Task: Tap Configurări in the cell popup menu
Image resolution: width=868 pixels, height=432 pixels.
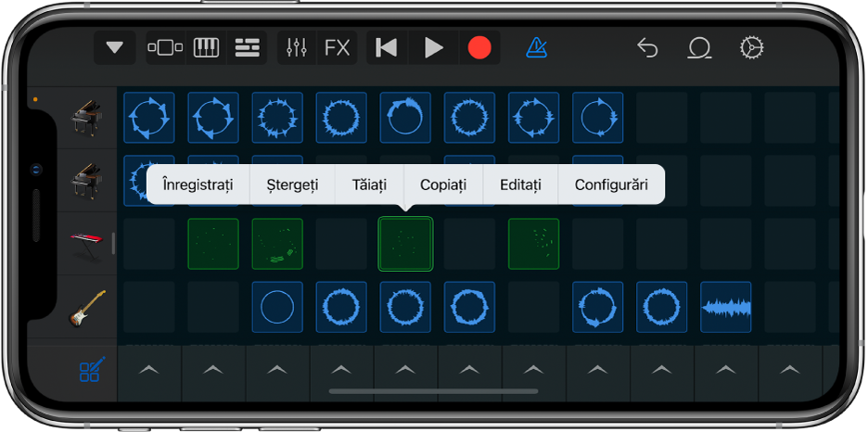Action: 611,184
